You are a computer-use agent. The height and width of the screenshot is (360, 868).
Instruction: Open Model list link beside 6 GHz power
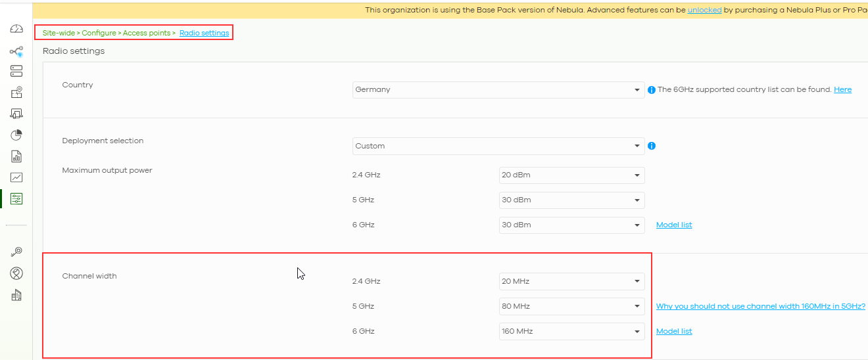click(x=673, y=225)
